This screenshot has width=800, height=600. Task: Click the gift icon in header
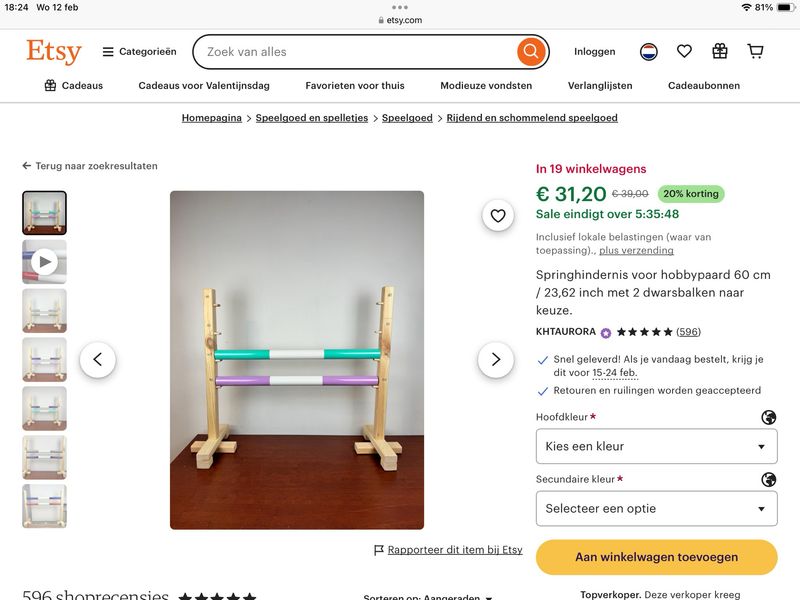pyautogui.click(x=720, y=51)
